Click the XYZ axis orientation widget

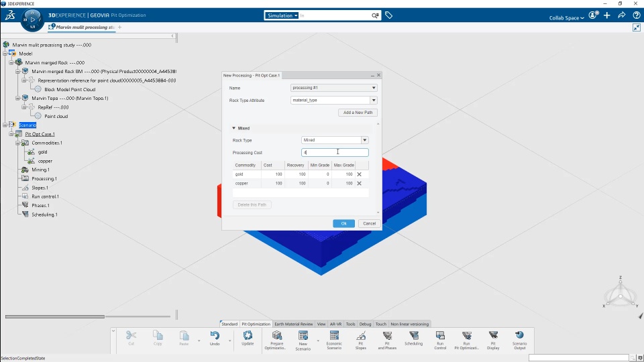pos(620,294)
